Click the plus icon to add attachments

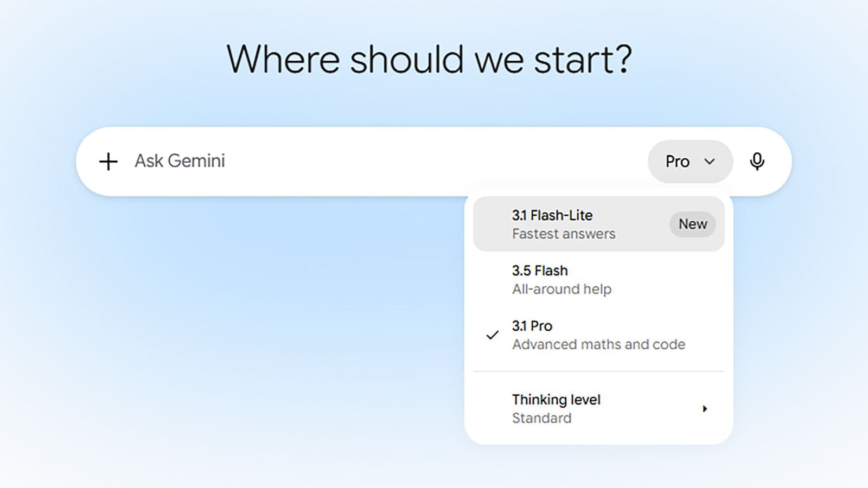click(x=108, y=162)
